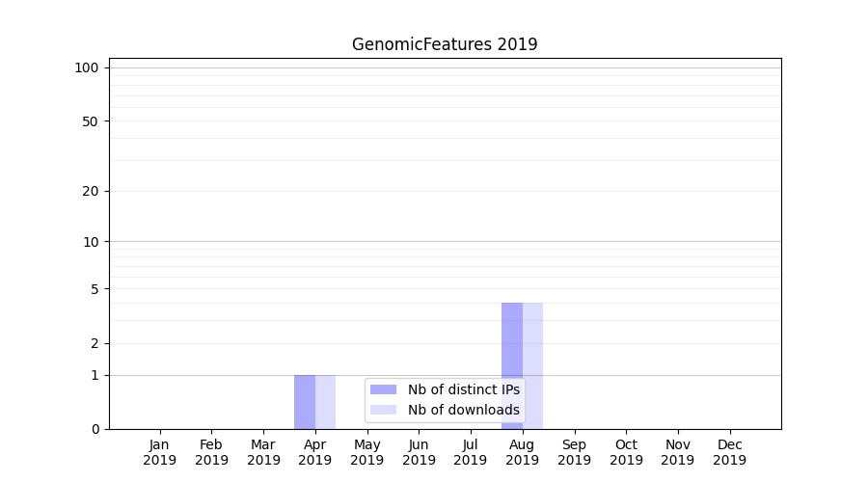Click the August distinct IPs dark bar

coord(512,366)
